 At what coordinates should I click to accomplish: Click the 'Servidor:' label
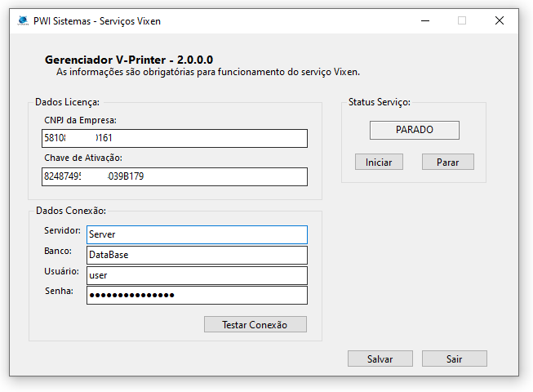[x=62, y=230]
